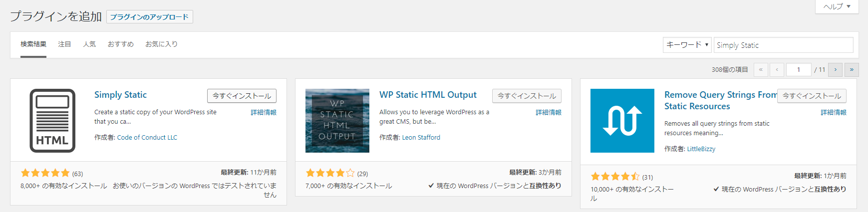This screenshot has height=212, width=868.
Task: Click the WP Static HTML Output thumbnail
Action: tap(337, 121)
